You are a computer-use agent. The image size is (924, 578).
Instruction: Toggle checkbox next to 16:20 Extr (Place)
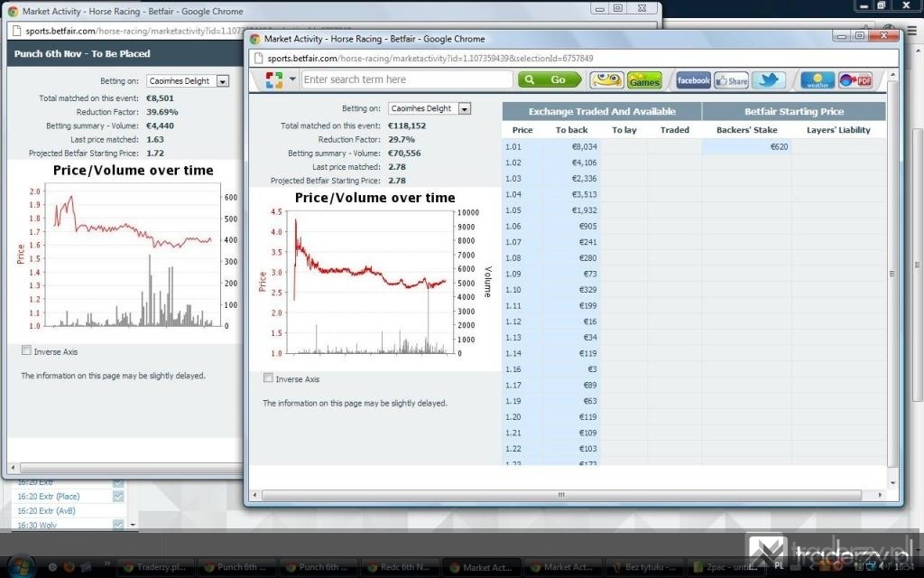(118, 497)
